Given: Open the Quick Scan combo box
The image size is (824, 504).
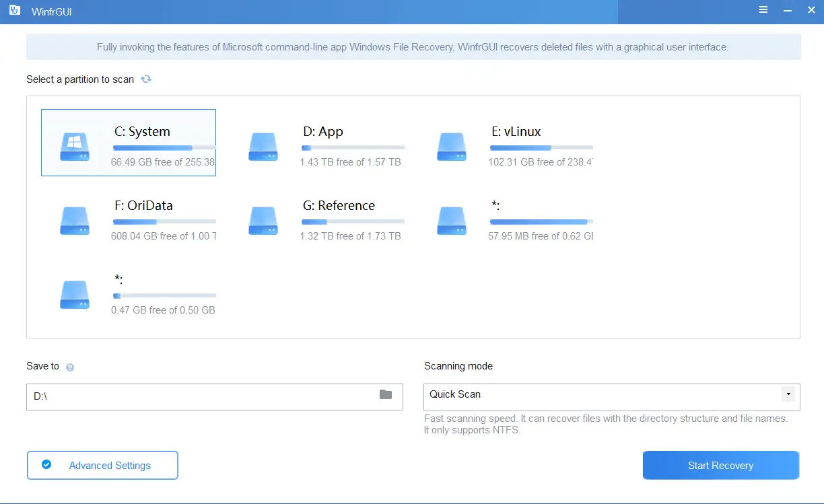Looking at the screenshot, I should coord(611,397).
